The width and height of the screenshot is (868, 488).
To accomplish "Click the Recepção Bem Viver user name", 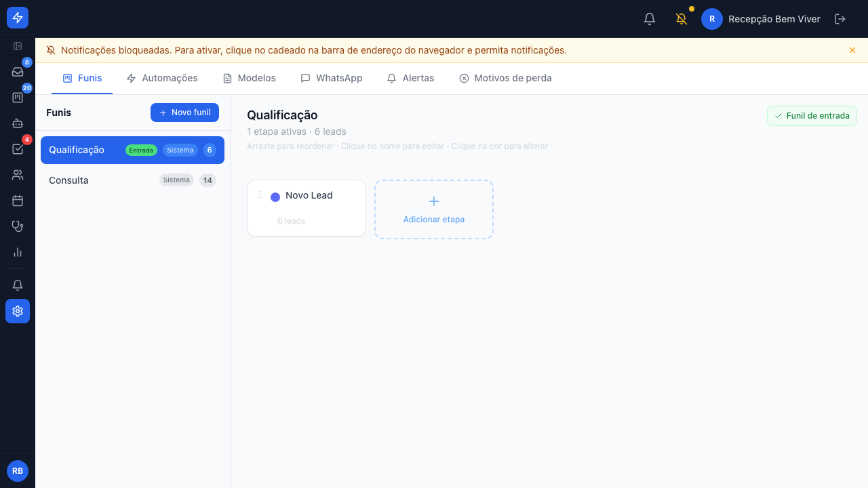I will click(x=774, y=19).
